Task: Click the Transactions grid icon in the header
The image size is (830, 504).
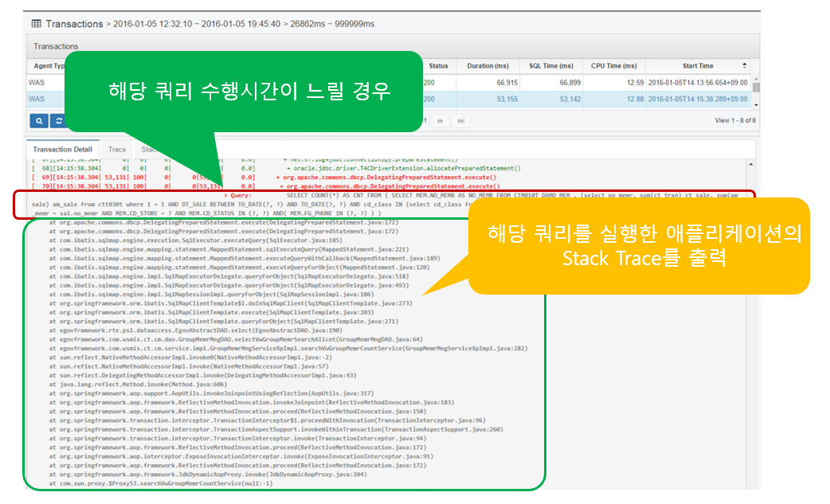Action: pyautogui.click(x=36, y=24)
